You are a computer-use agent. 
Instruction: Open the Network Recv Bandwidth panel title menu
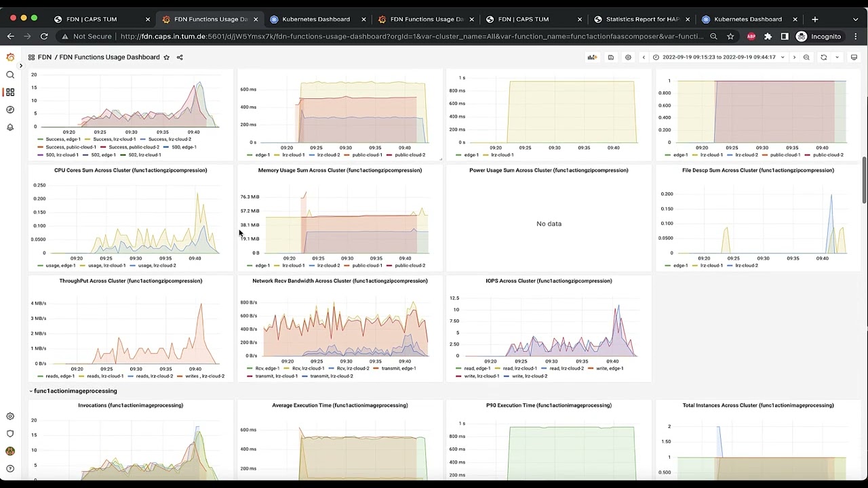click(x=340, y=281)
